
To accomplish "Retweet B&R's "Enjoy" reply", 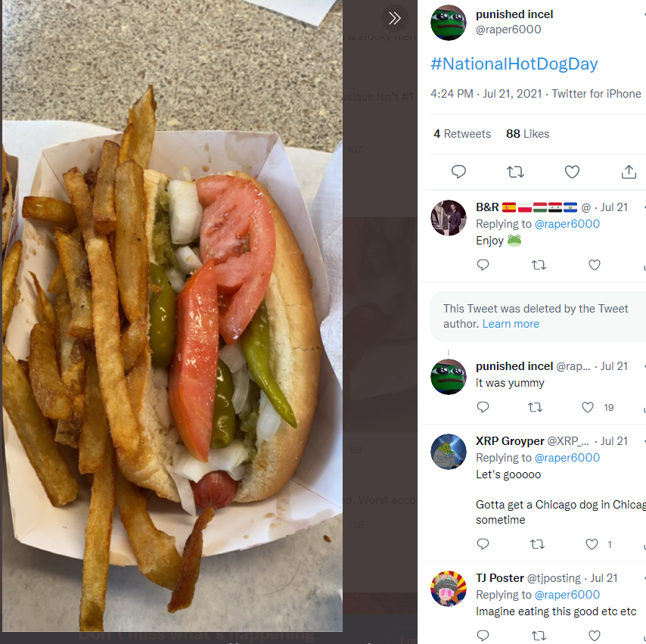I will (539, 265).
